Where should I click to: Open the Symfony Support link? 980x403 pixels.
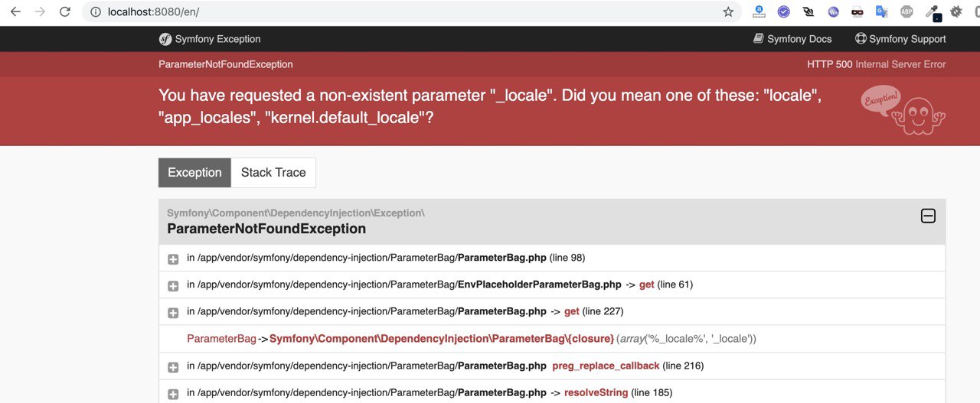pos(900,39)
